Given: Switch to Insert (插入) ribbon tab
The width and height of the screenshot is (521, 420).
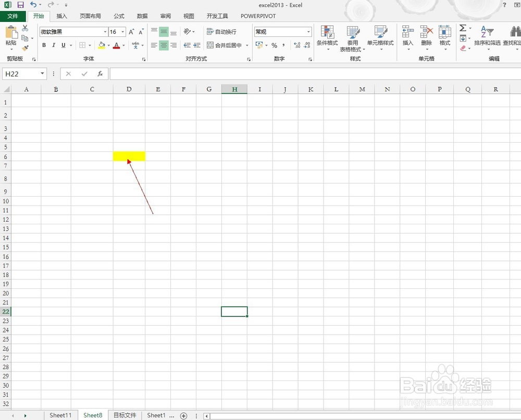Looking at the screenshot, I should (62, 16).
